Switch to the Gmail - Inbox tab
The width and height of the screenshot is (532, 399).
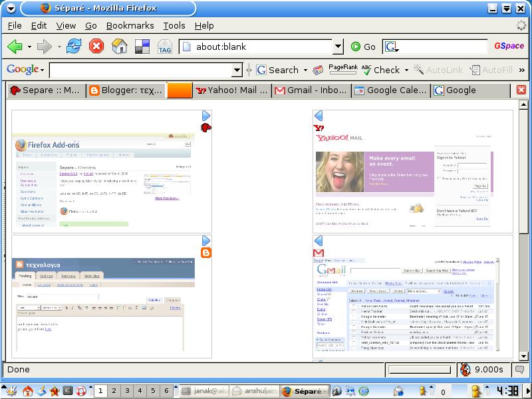tap(311, 90)
